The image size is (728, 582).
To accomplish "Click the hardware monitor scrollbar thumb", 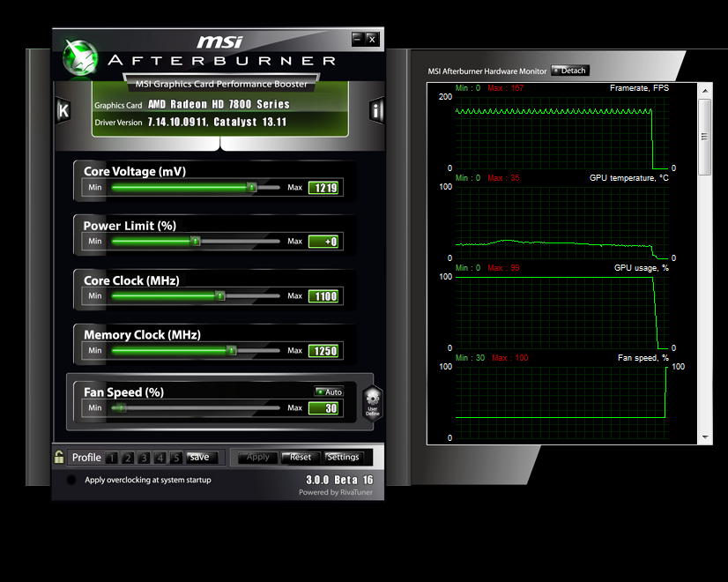I will click(x=705, y=137).
